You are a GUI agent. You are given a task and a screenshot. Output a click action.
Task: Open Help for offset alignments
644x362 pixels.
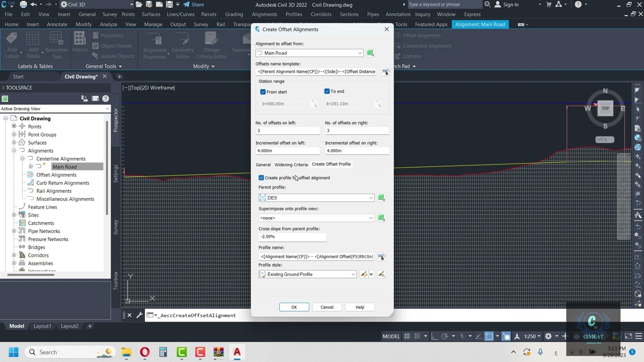tap(360, 307)
